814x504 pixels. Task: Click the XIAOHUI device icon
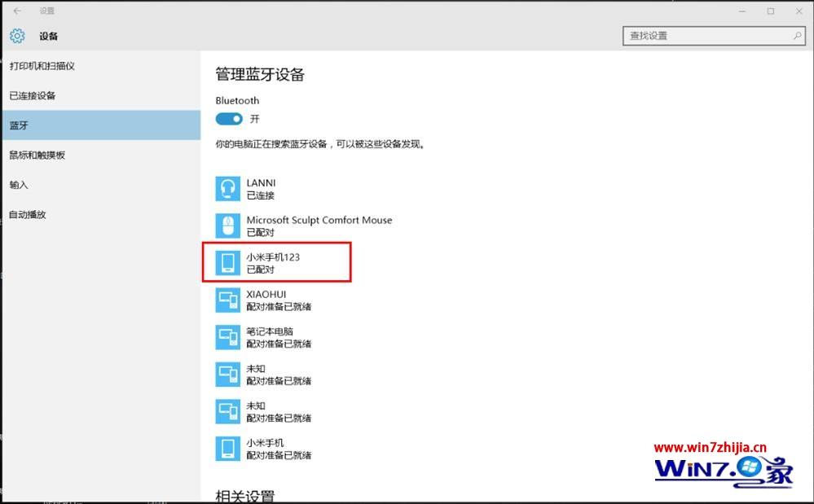(228, 300)
